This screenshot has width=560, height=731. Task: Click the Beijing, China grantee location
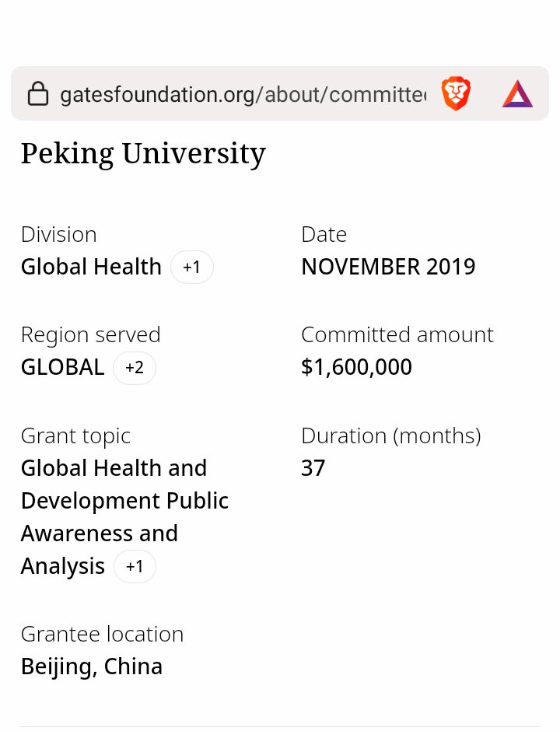tap(92, 666)
